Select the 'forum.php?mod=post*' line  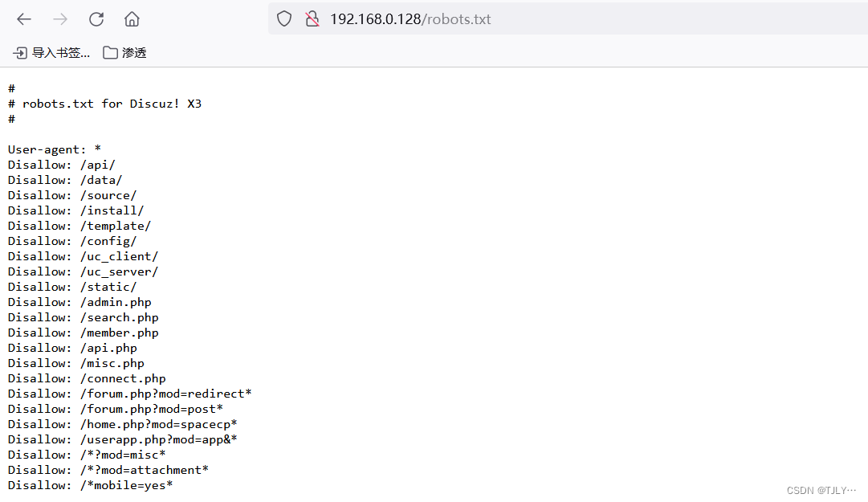[x=115, y=409]
